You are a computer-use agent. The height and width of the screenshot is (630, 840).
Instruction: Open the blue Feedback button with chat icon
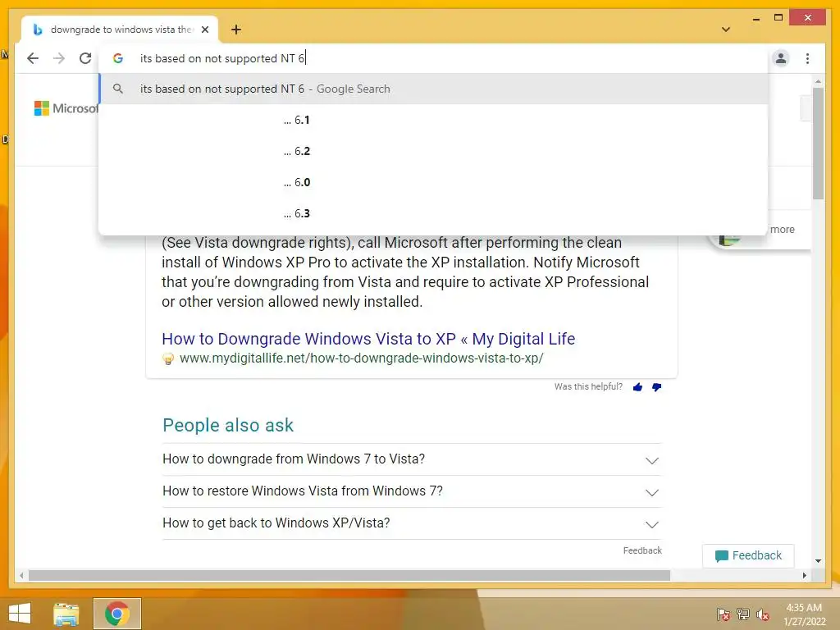(748, 555)
